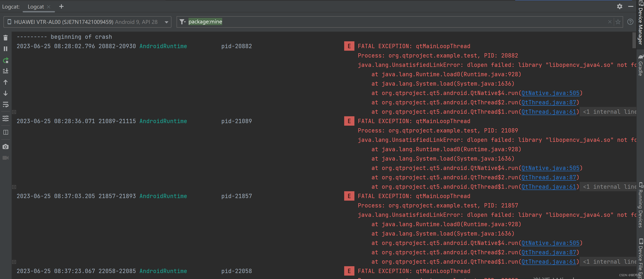
Task: Open logcat settings gear icon
Action: click(x=619, y=6)
